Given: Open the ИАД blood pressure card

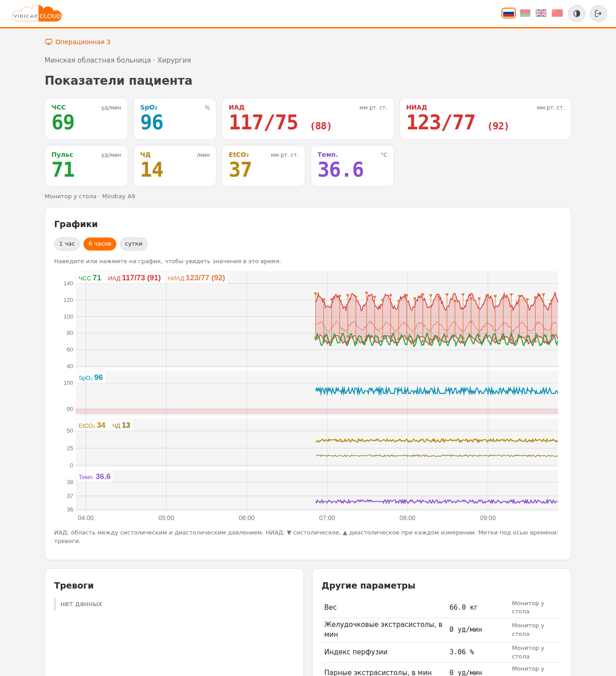Looking at the screenshot, I should pos(308,119).
